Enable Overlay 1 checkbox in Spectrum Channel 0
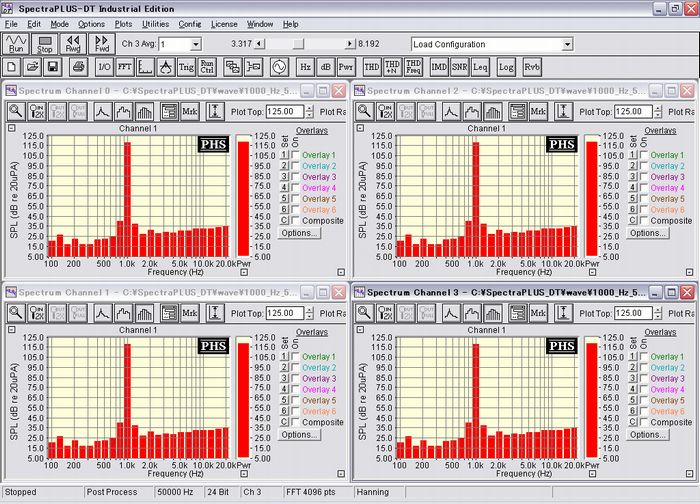Image resolution: width=700 pixels, height=504 pixels. pyautogui.click(x=294, y=155)
